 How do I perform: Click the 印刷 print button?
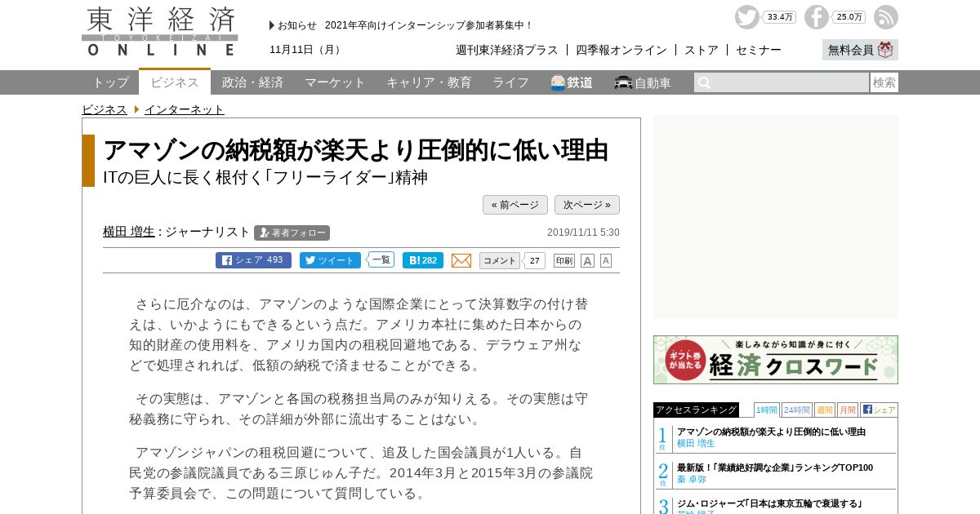[564, 260]
